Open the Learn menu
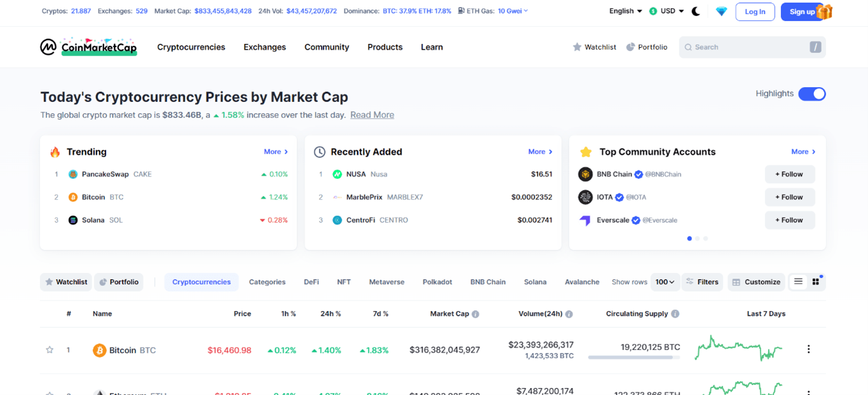Viewport: 868px width, 395px height. pos(432,47)
